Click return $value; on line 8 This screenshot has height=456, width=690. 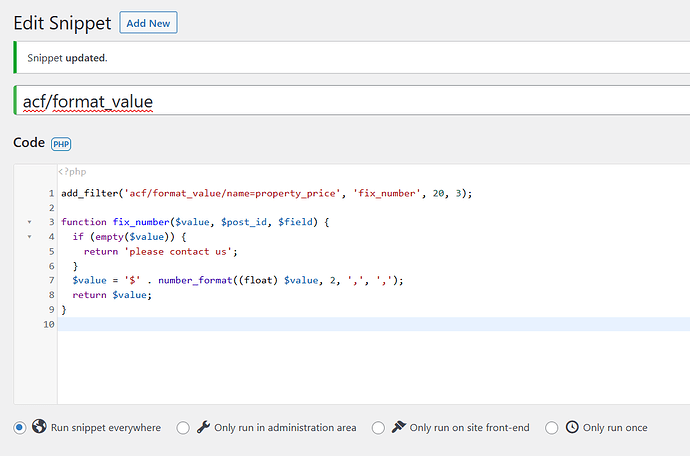coord(112,295)
